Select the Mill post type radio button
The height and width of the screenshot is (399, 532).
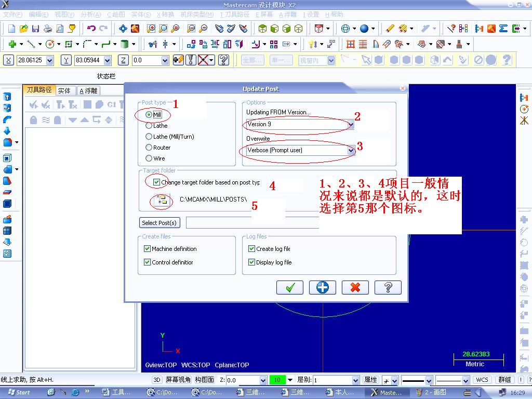tap(149, 115)
